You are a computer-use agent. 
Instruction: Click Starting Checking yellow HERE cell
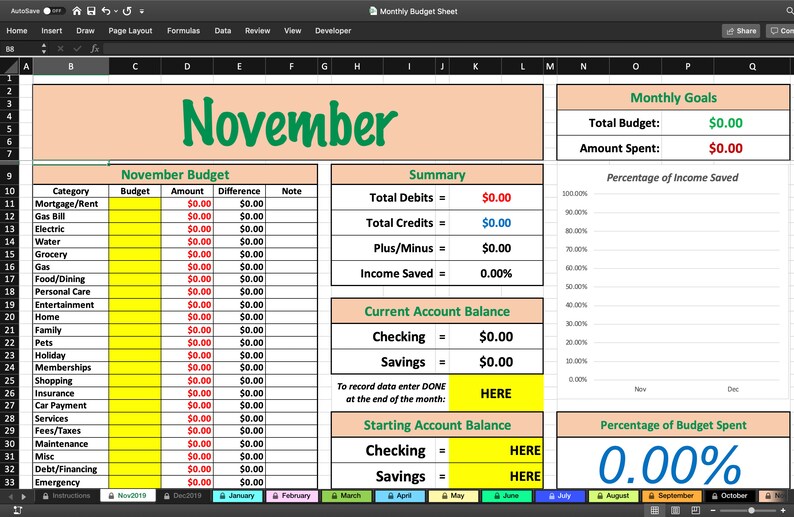(496, 450)
